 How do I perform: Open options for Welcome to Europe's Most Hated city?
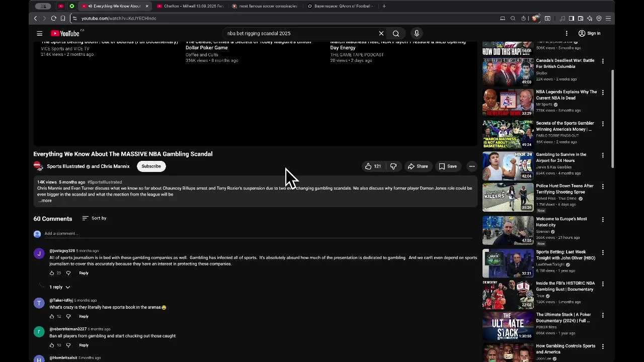(x=603, y=220)
